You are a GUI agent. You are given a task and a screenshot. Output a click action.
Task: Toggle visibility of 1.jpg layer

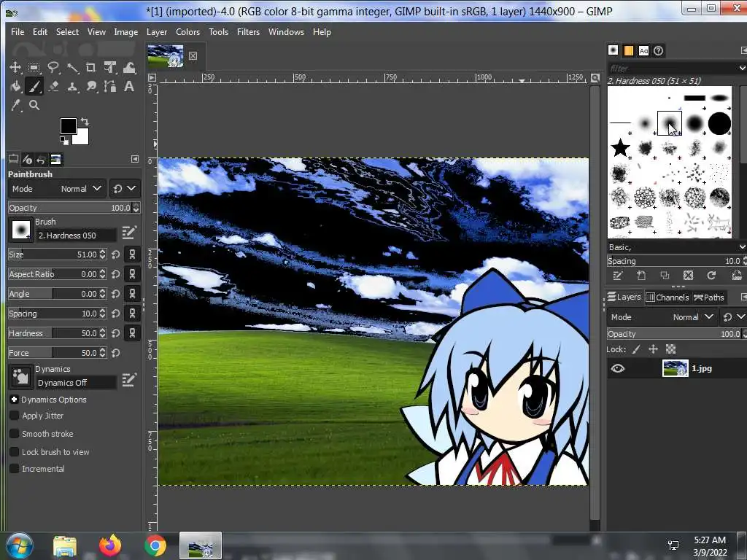pyautogui.click(x=617, y=368)
